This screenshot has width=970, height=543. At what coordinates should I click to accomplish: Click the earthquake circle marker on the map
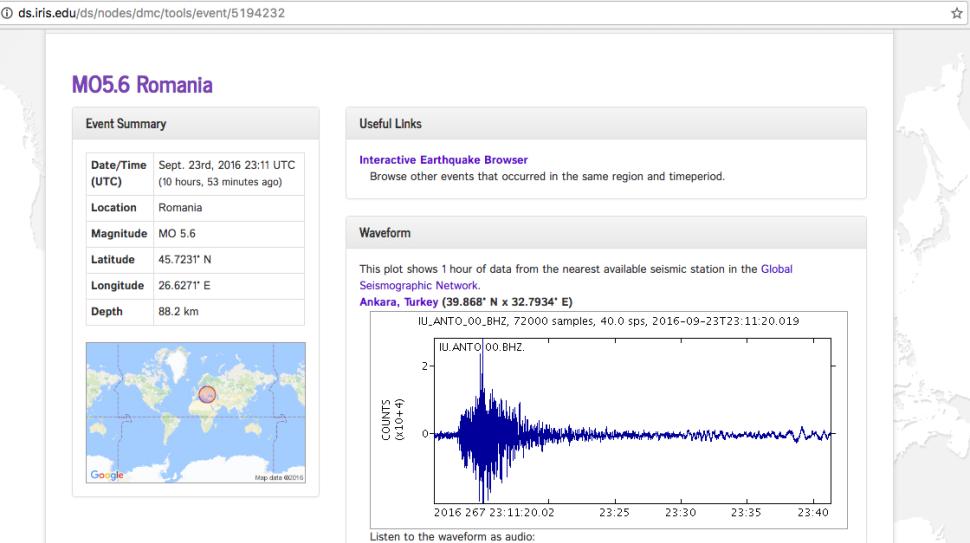click(207, 394)
